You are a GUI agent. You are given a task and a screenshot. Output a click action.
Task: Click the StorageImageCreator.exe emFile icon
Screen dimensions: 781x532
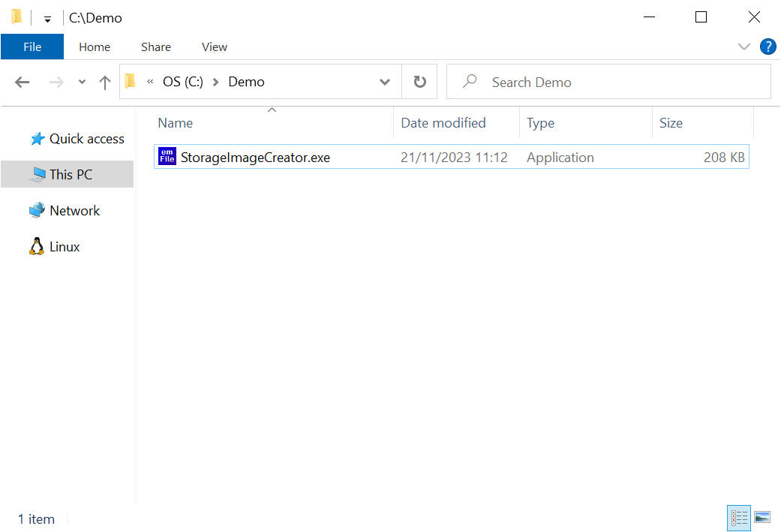(x=167, y=157)
